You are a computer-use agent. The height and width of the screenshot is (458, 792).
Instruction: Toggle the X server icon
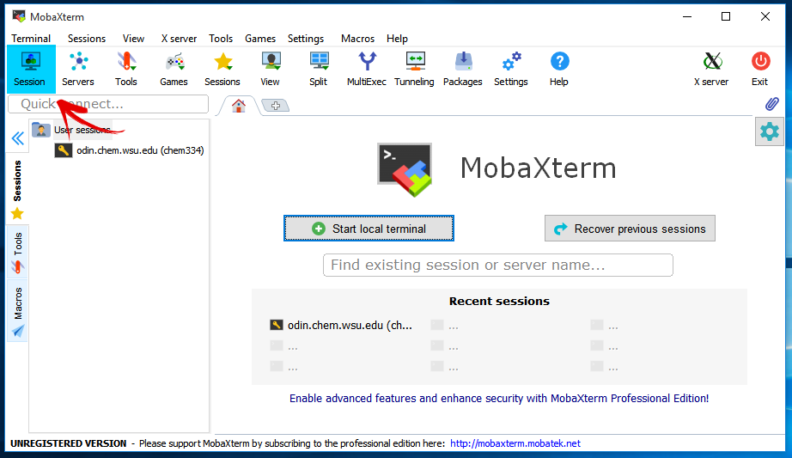click(711, 68)
